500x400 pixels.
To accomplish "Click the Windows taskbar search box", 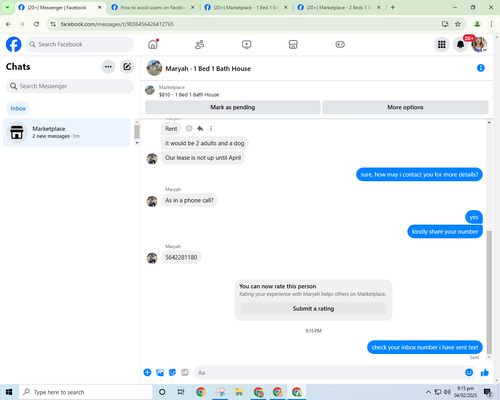I will [x=86, y=392].
